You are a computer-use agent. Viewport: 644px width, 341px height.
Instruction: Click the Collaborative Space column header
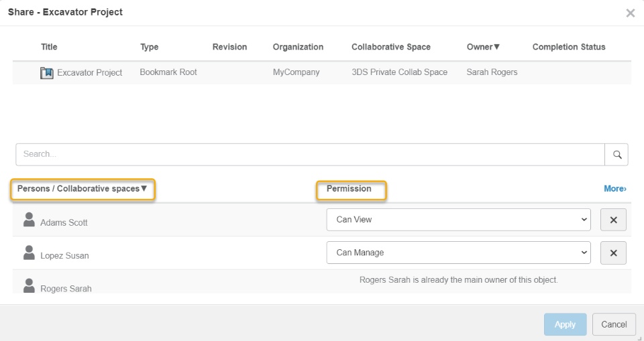pos(390,47)
